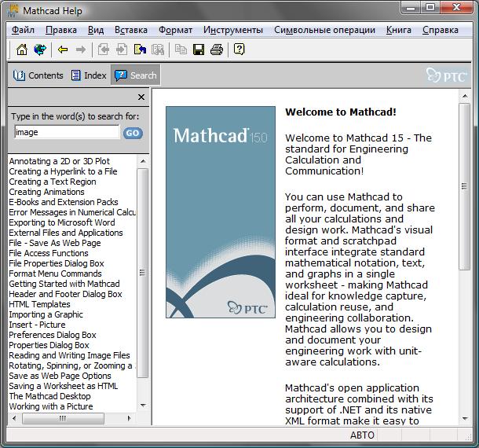479x448 pixels.
Task: Save using the floppy disk icon
Action: pyautogui.click(x=199, y=50)
